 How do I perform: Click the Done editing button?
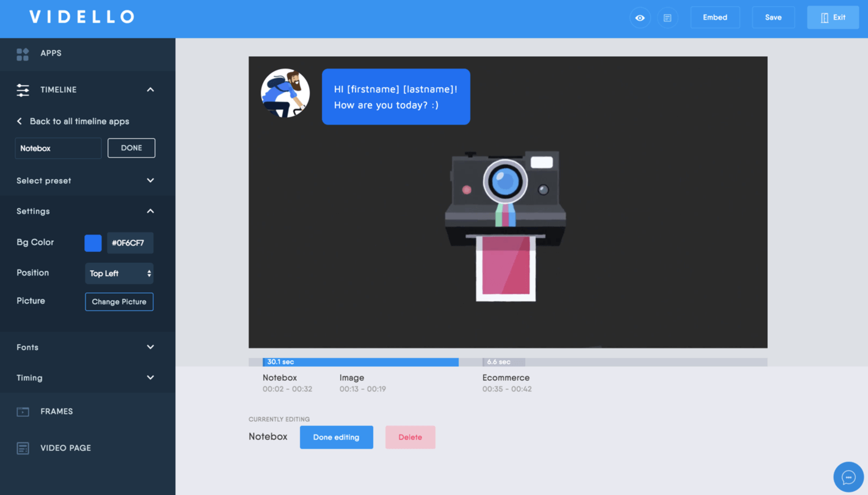click(337, 438)
